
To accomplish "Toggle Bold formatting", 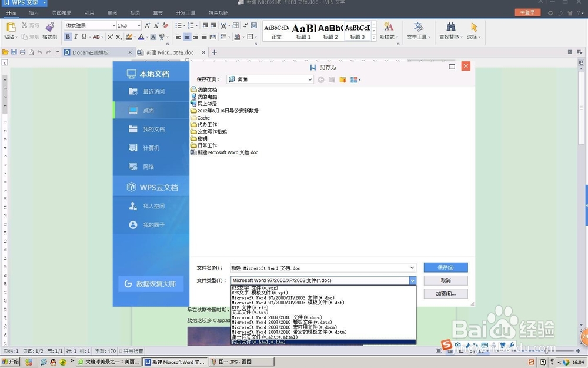I will [68, 37].
